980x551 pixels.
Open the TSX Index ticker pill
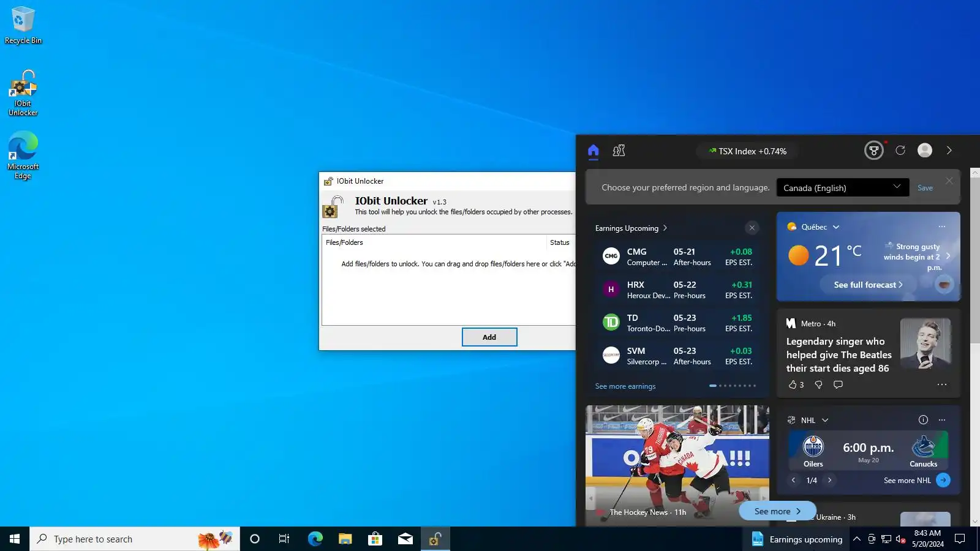[x=748, y=151]
